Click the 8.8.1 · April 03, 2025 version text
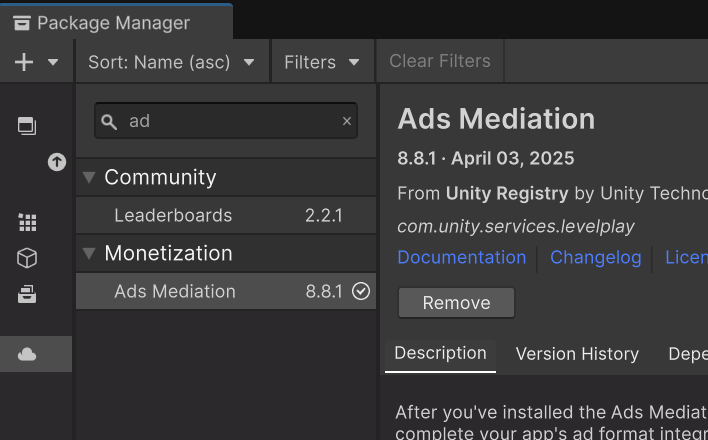This screenshot has width=708, height=440. (x=486, y=159)
